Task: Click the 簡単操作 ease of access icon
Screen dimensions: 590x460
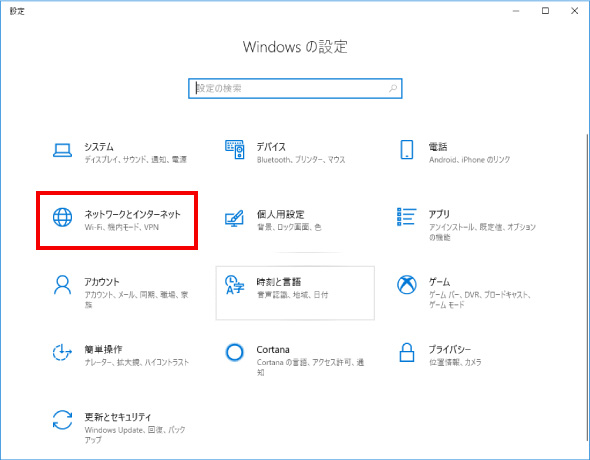Action: tap(62, 352)
